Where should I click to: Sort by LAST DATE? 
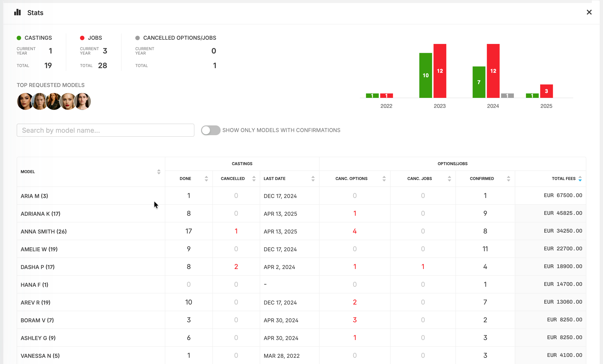click(x=313, y=178)
